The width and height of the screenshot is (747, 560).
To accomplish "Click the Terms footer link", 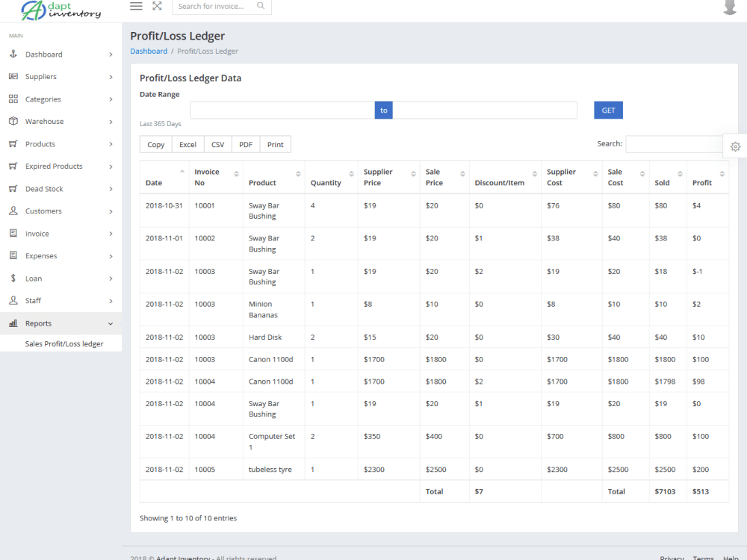I will [x=703, y=557].
